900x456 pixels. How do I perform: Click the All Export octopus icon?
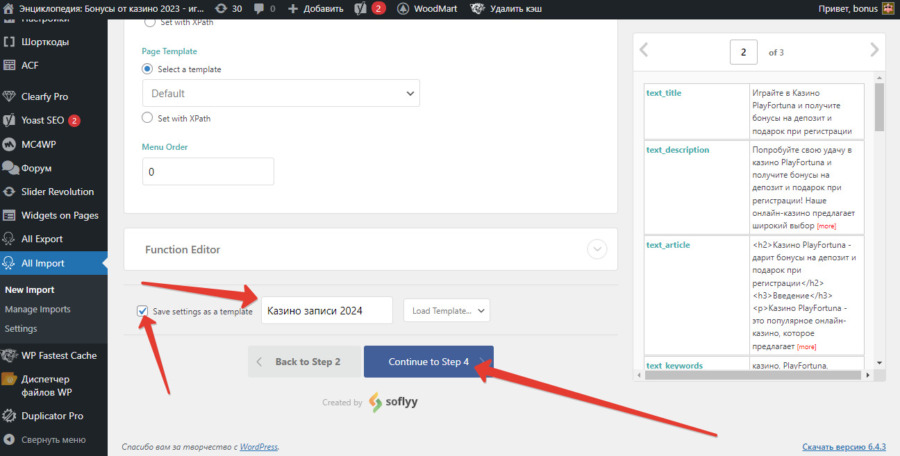pos(9,239)
